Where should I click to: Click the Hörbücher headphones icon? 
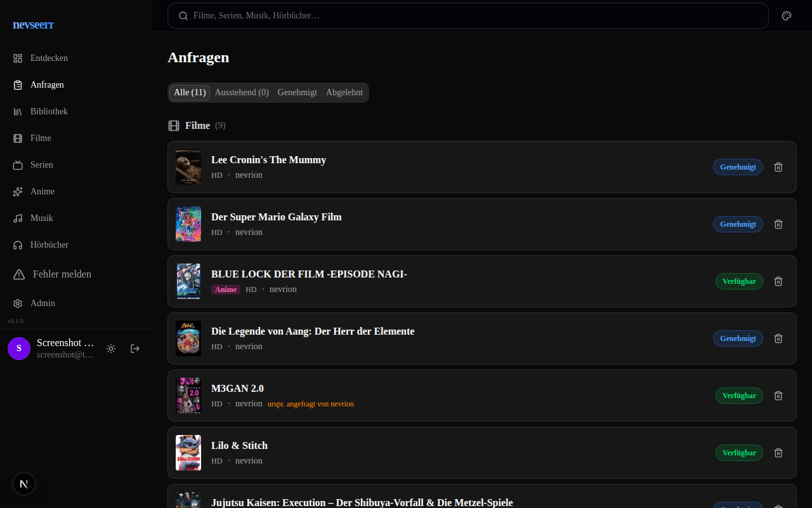click(x=18, y=245)
